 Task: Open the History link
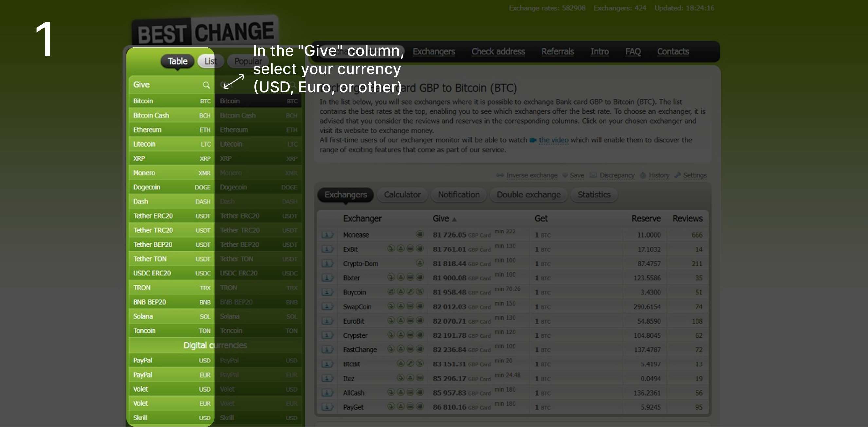pos(659,176)
